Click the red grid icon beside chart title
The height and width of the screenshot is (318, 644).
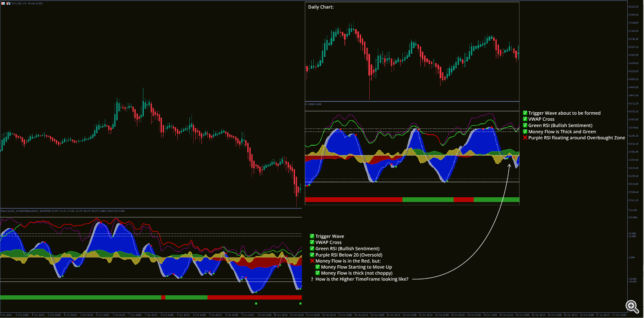point(3,3)
